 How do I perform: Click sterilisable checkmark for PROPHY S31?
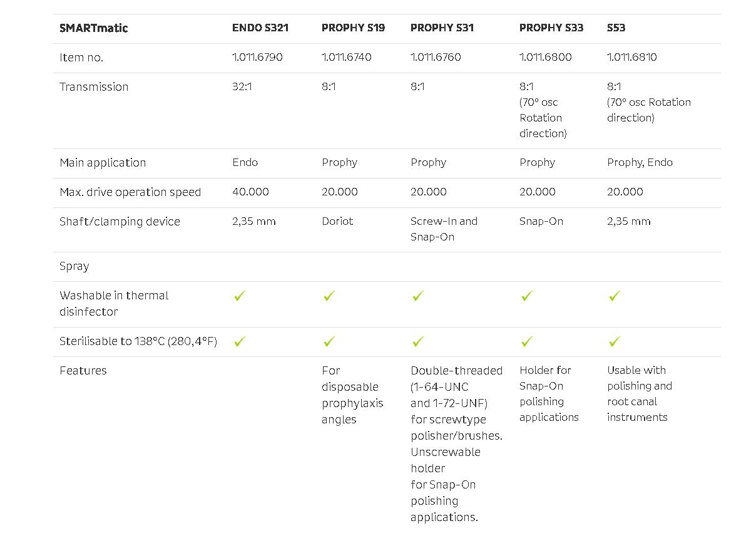tap(418, 341)
